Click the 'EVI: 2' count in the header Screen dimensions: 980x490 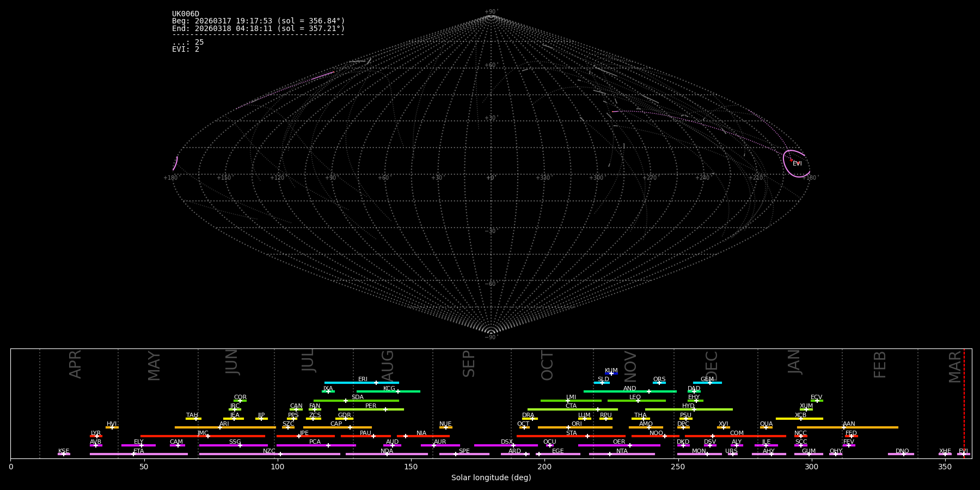point(186,49)
